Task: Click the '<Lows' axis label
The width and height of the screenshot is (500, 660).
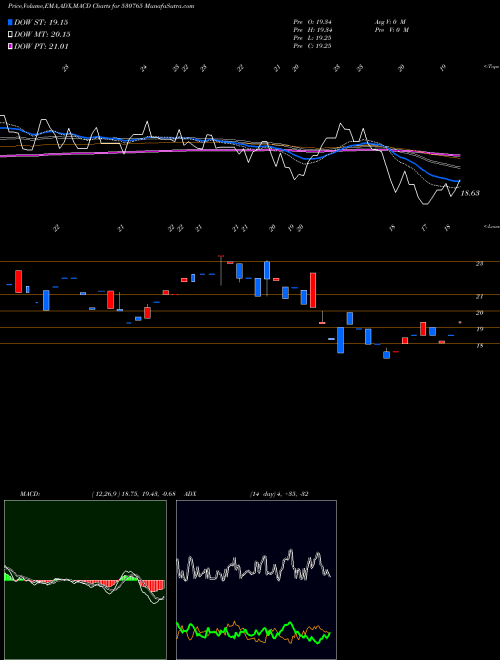Action: 491,226
